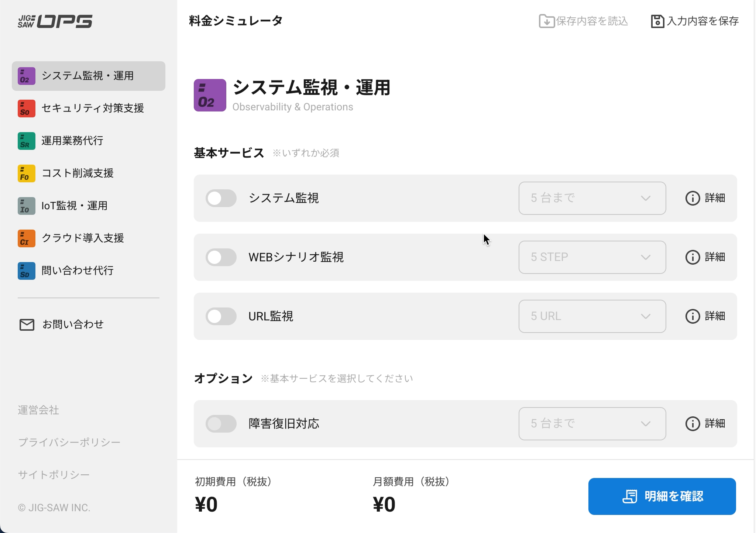The width and height of the screenshot is (756, 533).
Task: Turn on the WEBシナリオ監視 switch
Action: pyautogui.click(x=221, y=257)
